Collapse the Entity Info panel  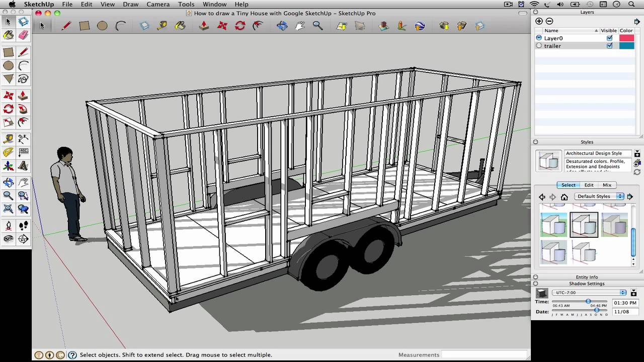coord(535,277)
